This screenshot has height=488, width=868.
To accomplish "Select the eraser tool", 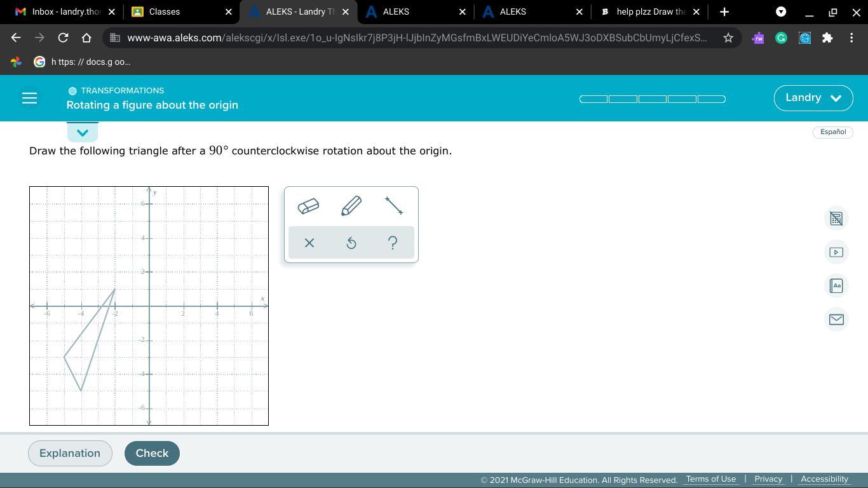I will click(x=308, y=206).
